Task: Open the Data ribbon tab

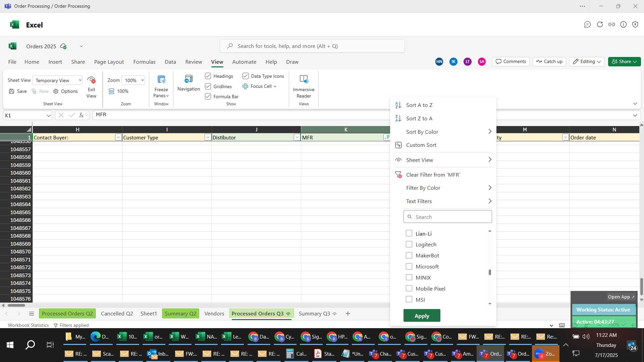Action: (170, 62)
